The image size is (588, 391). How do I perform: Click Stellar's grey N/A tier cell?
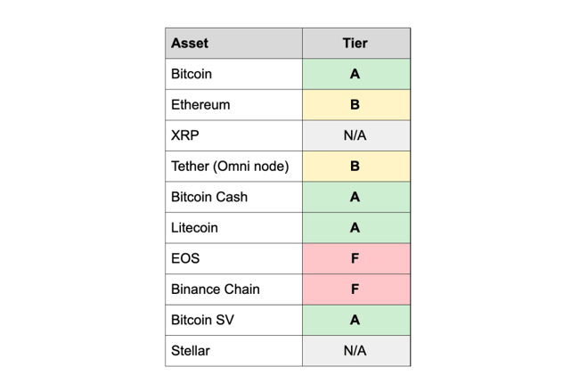(356, 351)
